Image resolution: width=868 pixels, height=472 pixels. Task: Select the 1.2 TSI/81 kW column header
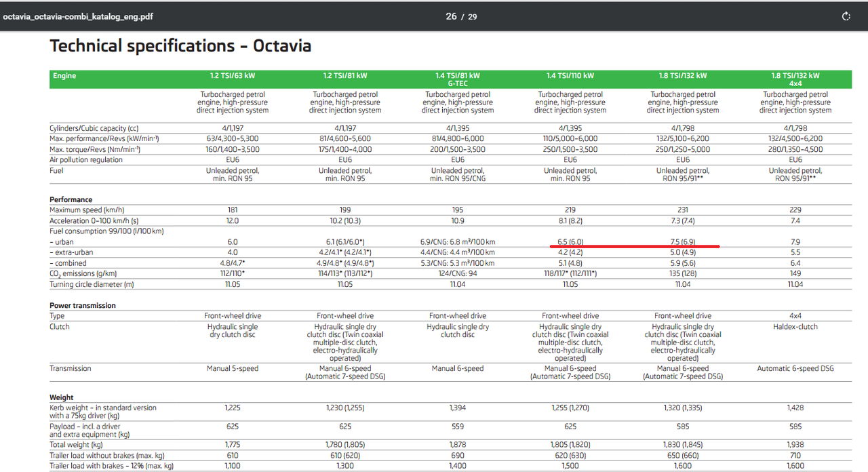pyautogui.click(x=345, y=76)
